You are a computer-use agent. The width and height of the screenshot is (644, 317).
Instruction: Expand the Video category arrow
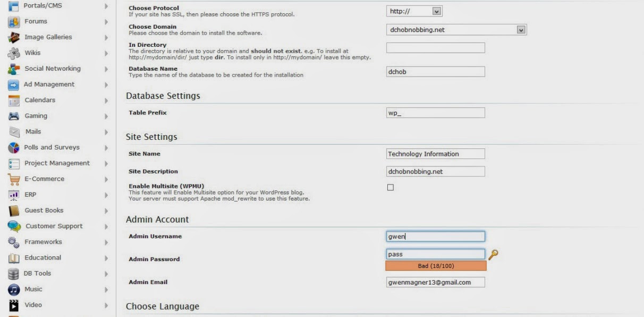point(106,305)
